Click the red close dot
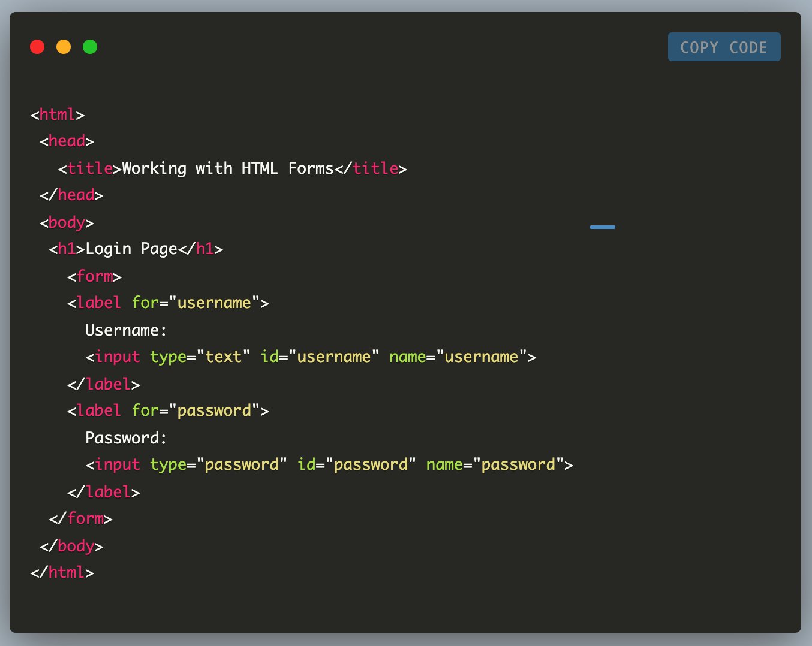The height and width of the screenshot is (646, 812). point(37,47)
